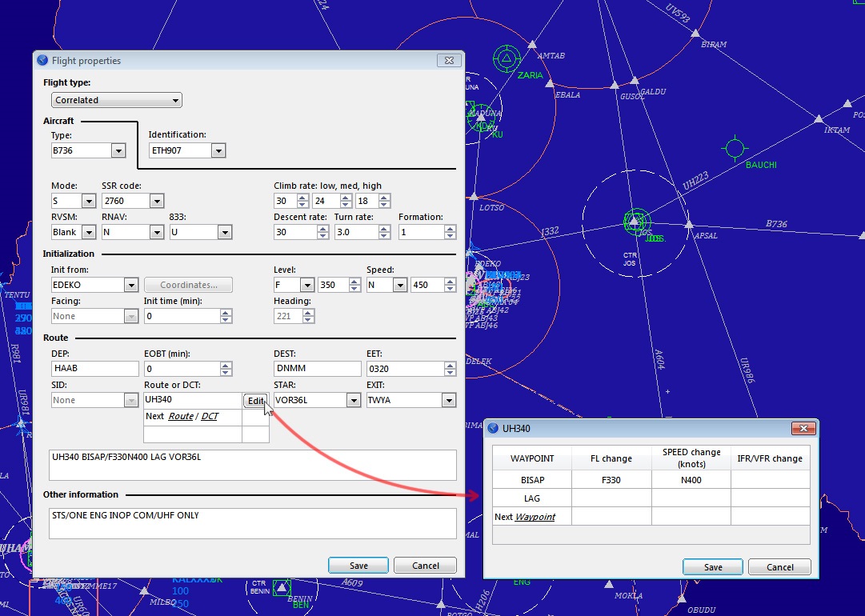This screenshot has height=616, width=865.
Task: Click the Speed 450 stepper
Action: click(450, 285)
